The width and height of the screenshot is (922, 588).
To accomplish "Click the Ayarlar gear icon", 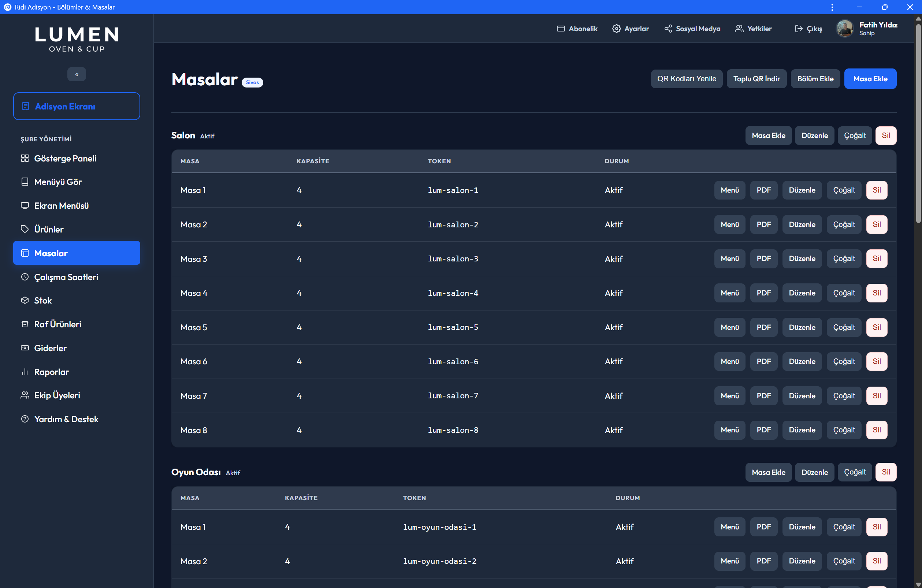I will [x=617, y=29].
